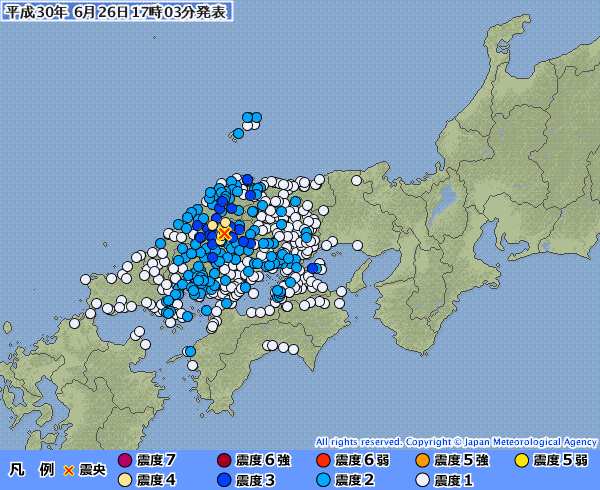The width and height of the screenshot is (600, 490).
Task: Click the 震度1 white legend circle
Action: tap(422, 480)
